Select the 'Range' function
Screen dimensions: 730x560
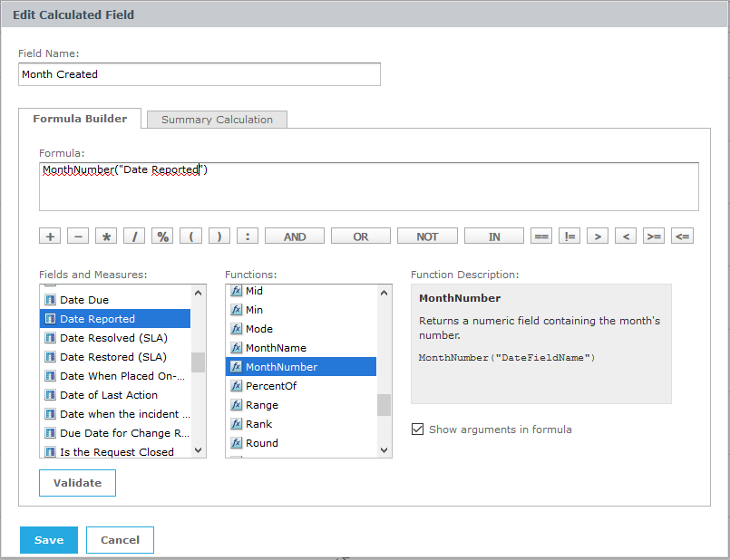coord(301,405)
